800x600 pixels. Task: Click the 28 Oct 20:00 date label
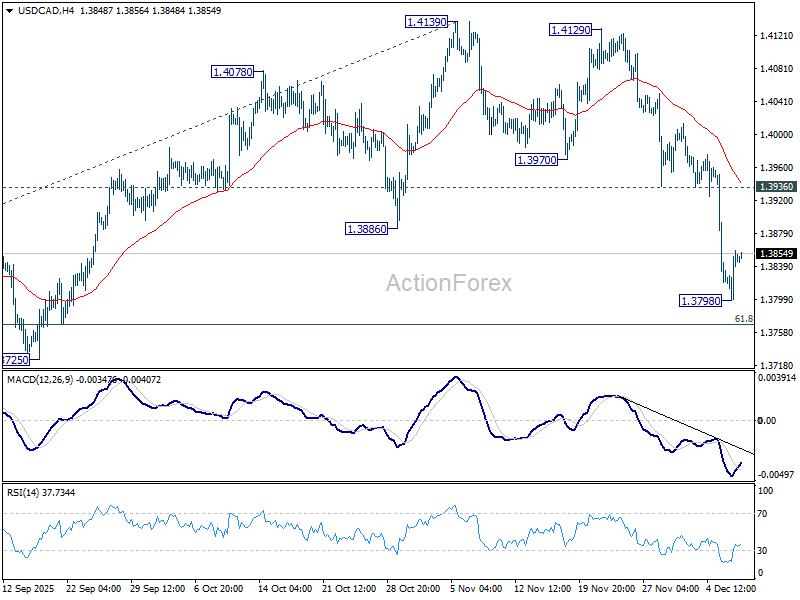pos(413,588)
